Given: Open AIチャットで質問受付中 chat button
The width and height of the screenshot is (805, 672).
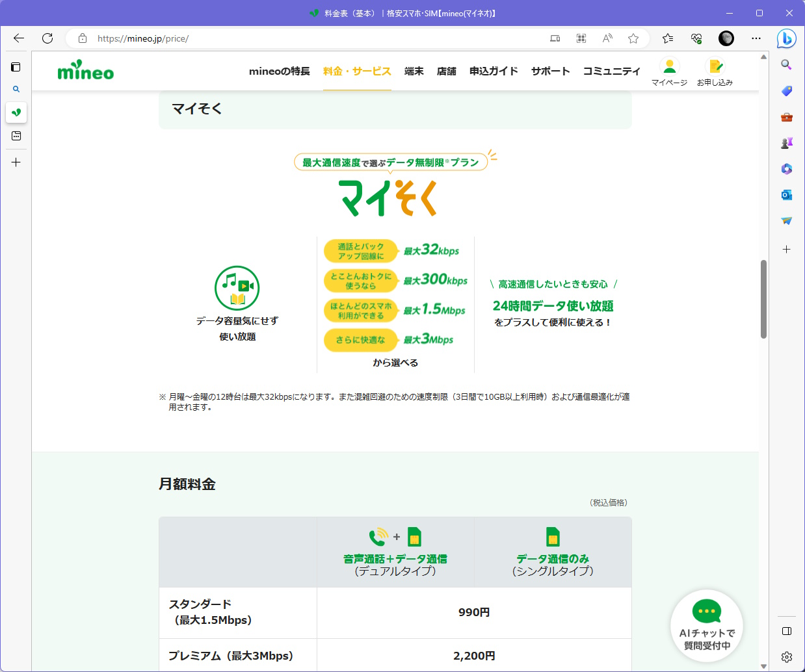Looking at the screenshot, I should 707,626.
